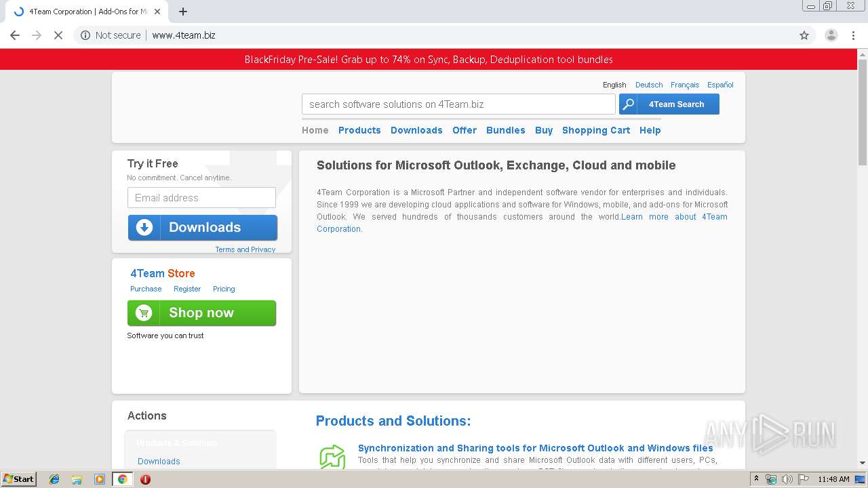Click the browser back arrow

(15, 35)
